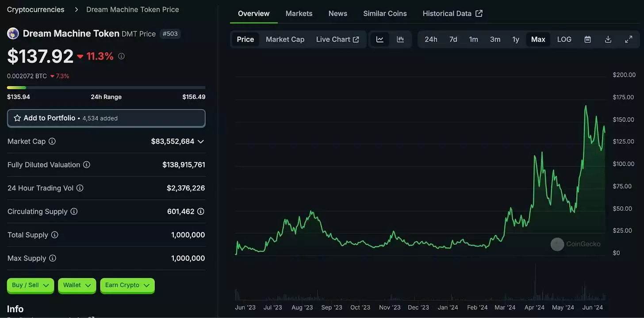Switch to the Markets tab
This screenshot has height=318, width=644.
(x=299, y=13)
